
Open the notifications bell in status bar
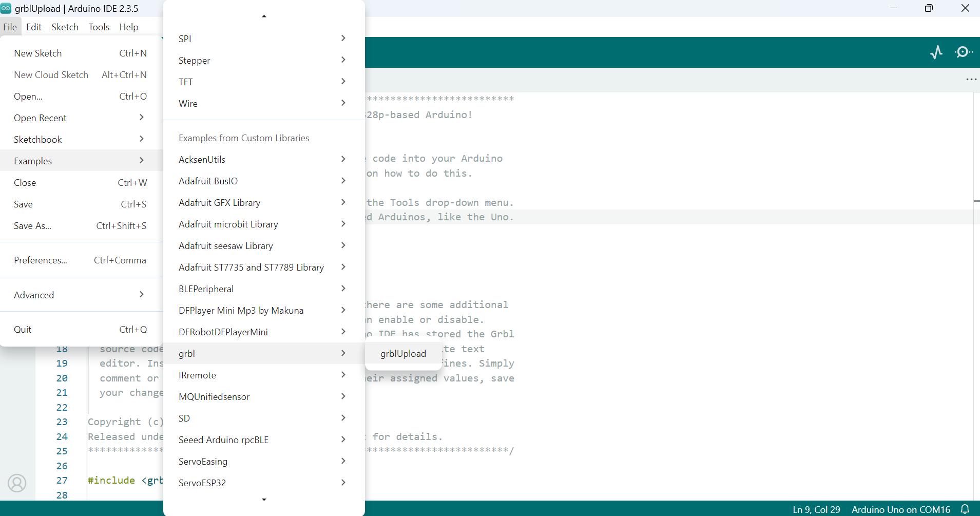(965, 509)
